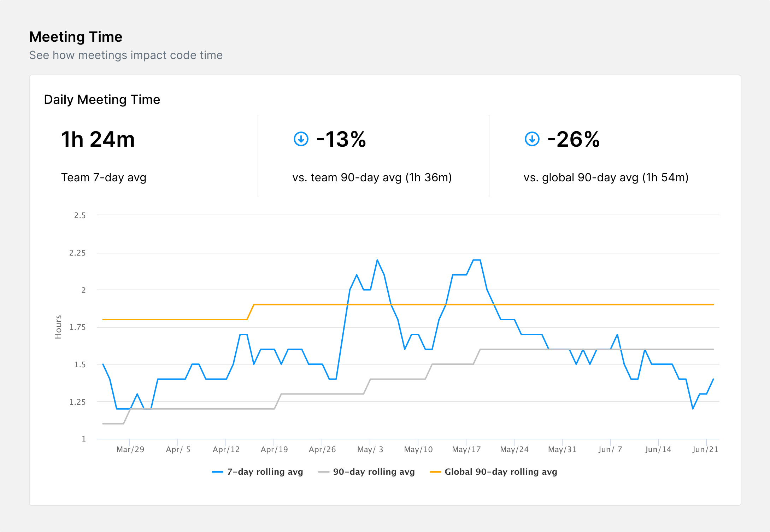The height and width of the screenshot is (532, 770).
Task: Click the Mar/29 x-axis date label
Action: point(130,450)
